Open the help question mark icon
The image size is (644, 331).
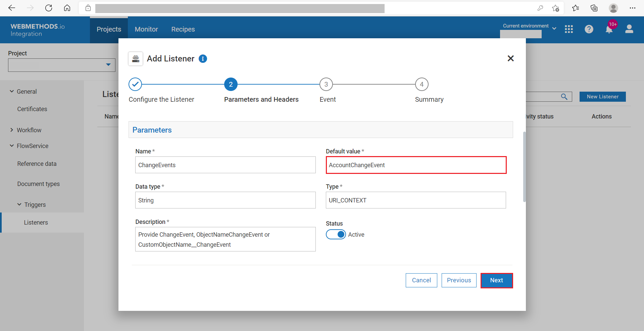pos(589,30)
